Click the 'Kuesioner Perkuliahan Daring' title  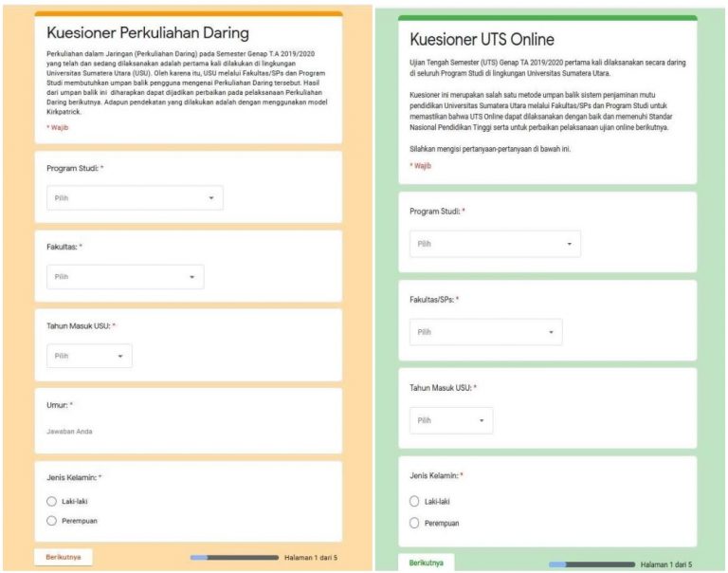tap(140, 34)
